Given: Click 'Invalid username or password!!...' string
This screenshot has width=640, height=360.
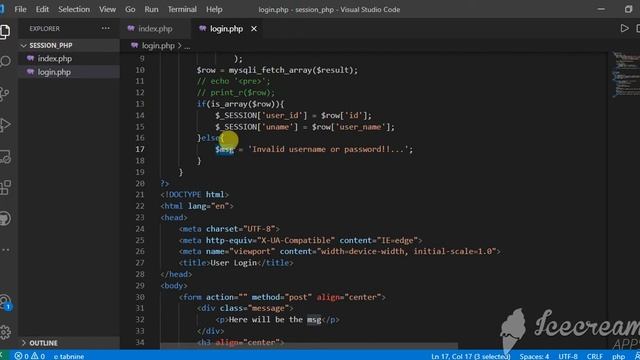Looking at the screenshot, I should click(x=328, y=149).
